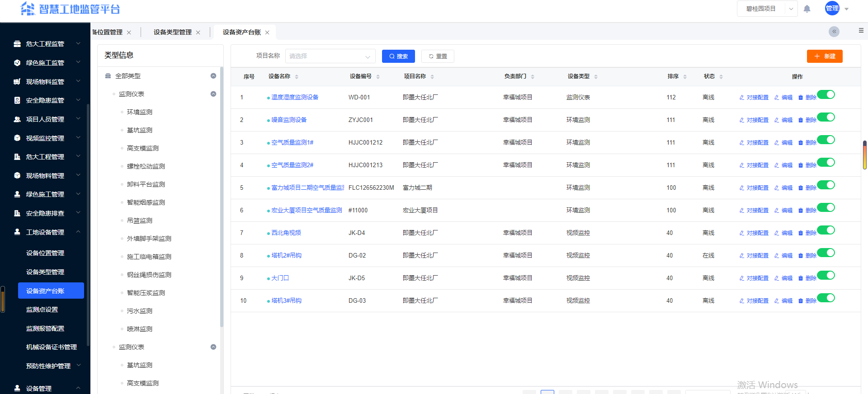Open the 碧桂园项目 project selector

point(767,9)
